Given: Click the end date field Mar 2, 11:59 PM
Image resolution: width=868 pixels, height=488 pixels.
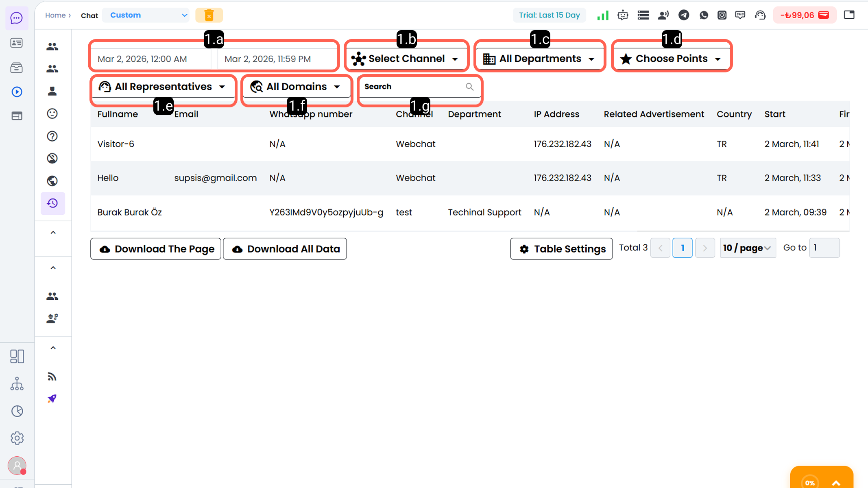Looking at the screenshot, I should pos(277,59).
